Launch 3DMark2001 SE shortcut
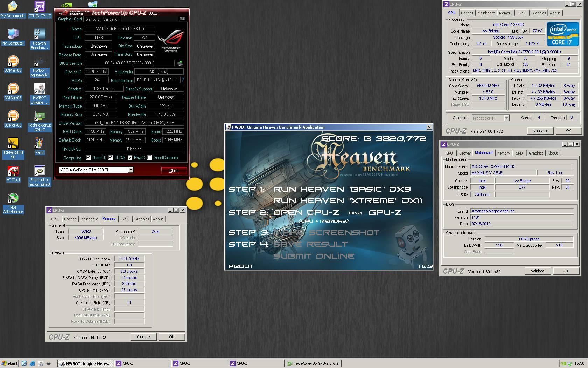Screen dimensions: 588x368 tap(13, 148)
